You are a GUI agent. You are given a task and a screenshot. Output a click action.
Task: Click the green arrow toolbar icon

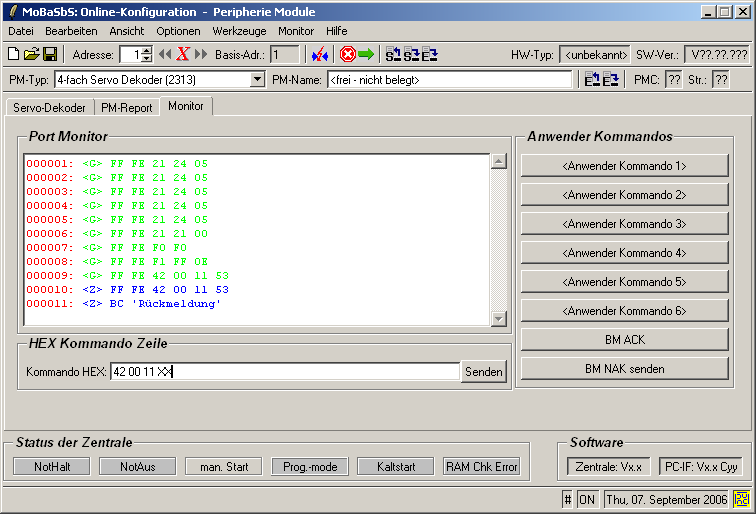click(366, 54)
